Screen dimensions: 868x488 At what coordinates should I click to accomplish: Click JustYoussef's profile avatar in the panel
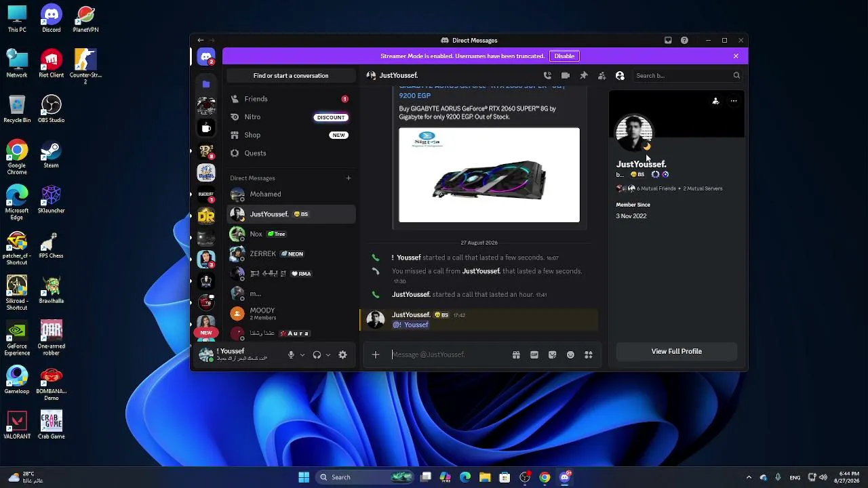635,133
